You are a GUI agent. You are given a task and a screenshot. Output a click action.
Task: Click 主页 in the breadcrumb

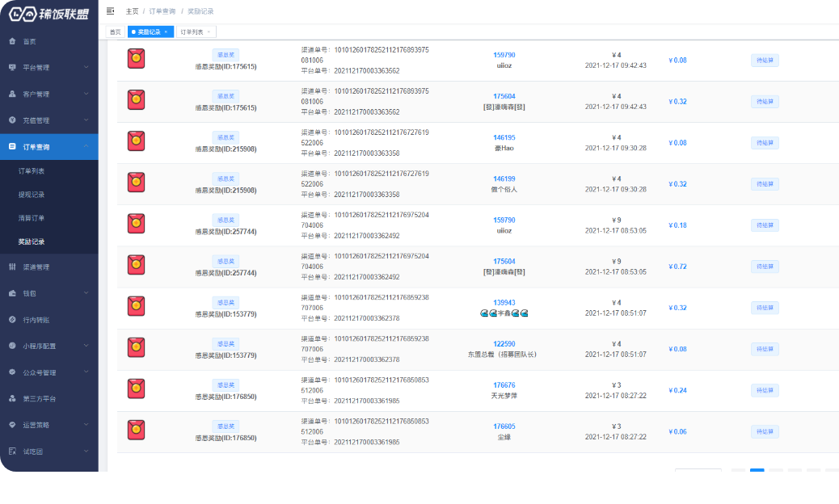click(132, 11)
